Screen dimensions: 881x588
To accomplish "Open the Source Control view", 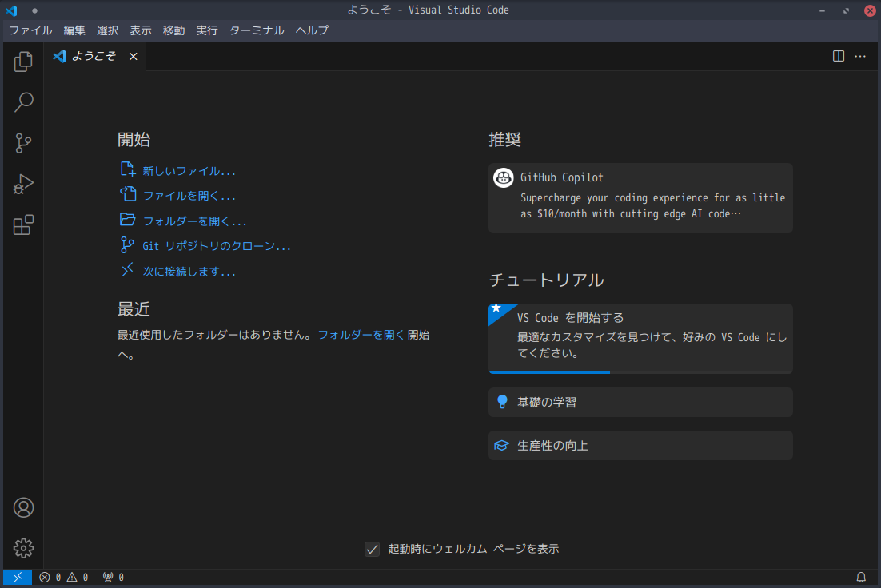I will tap(23, 143).
